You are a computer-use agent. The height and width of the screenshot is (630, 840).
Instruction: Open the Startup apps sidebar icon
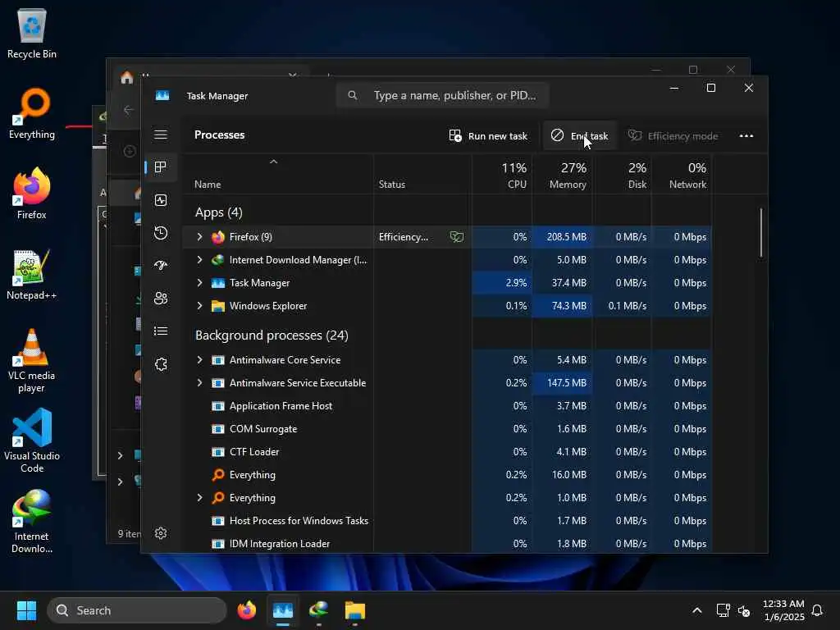coord(161,265)
